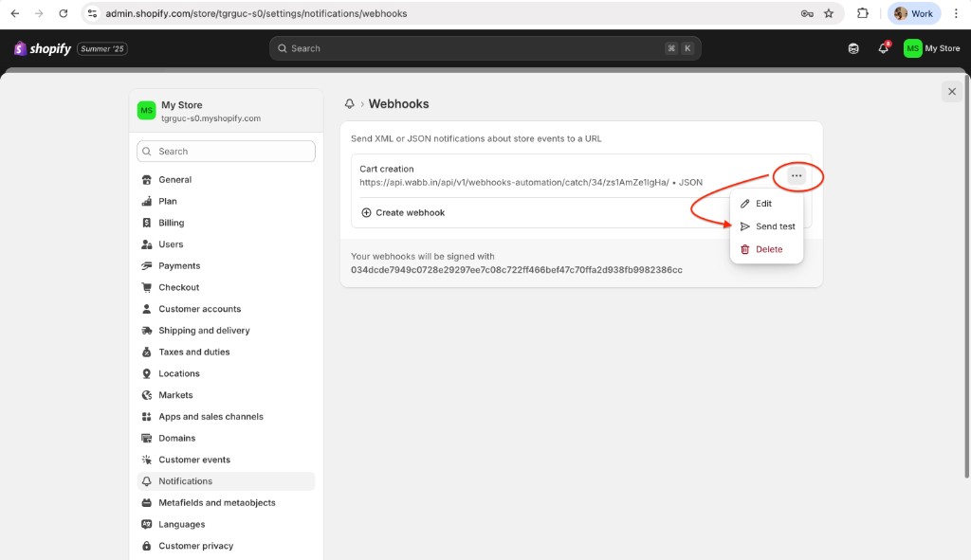Go to Taxes and duties settings
The width and height of the screenshot is (971, 560).
tap(226, 352)
